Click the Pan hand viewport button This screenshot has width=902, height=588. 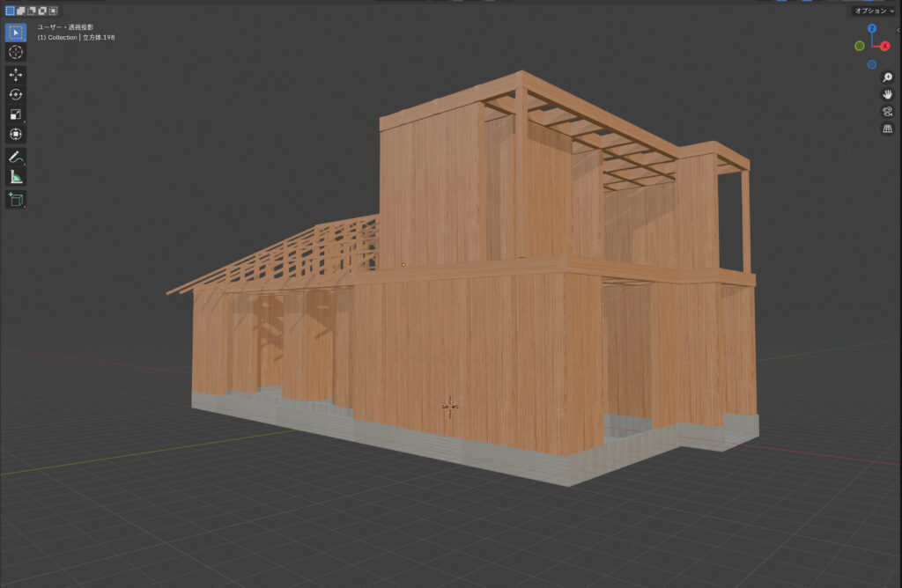click(888, 94)
